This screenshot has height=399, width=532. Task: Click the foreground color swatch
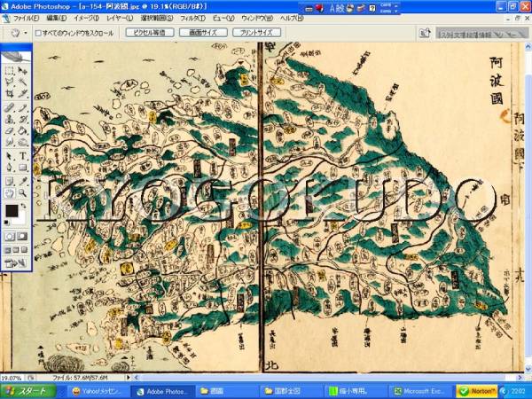[x=12, y=211]
